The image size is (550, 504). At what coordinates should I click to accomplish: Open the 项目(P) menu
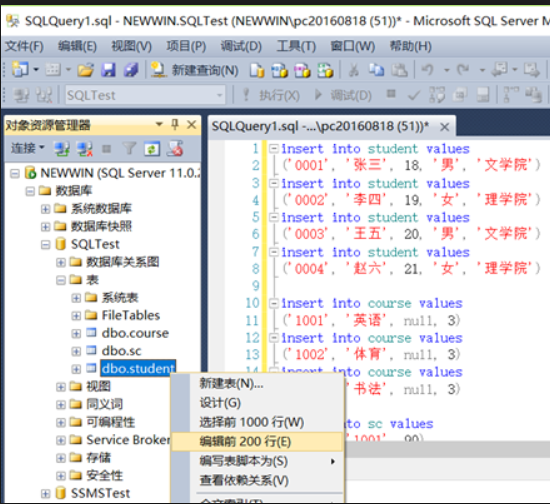click(x=186, y=46)
